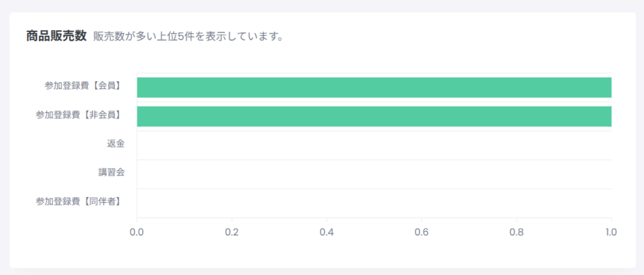
Task: Click the 参加登録費【同伴者】 category label
Action: point(80,201)
